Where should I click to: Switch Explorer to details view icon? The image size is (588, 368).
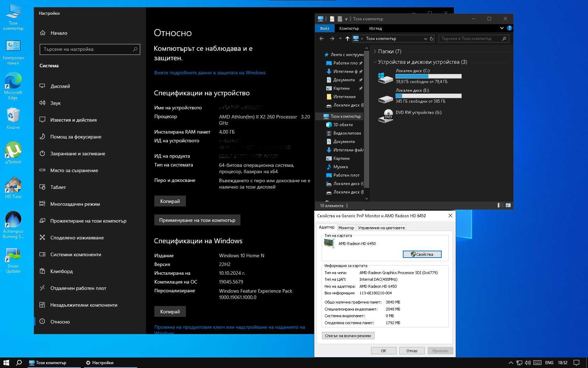point(500,205)
